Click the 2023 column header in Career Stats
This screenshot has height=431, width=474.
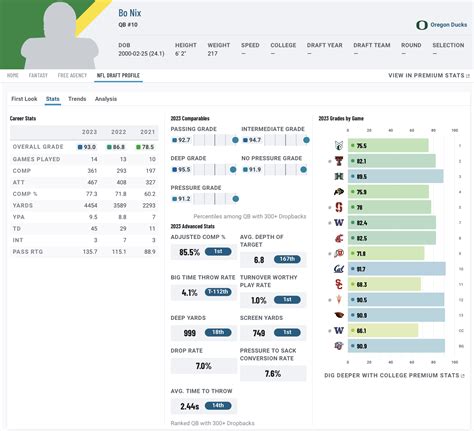(x=89, y=132)
